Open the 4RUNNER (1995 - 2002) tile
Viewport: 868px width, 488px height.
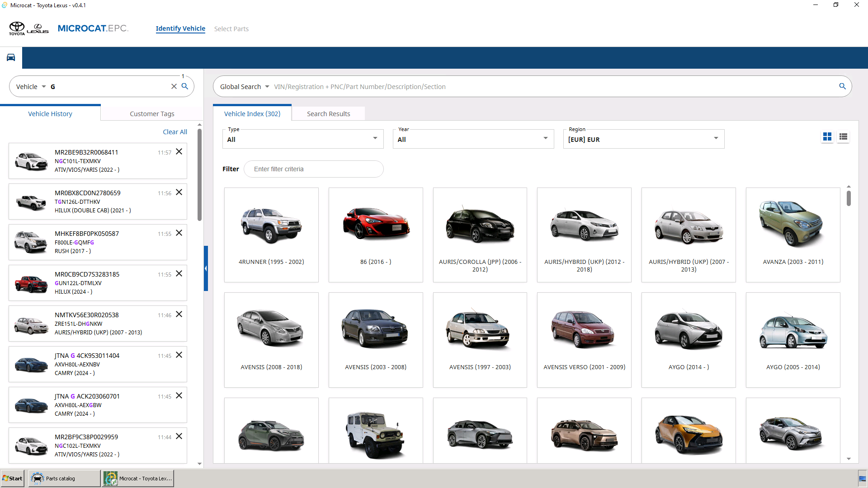pyautogui.click(x=271, y=235)
